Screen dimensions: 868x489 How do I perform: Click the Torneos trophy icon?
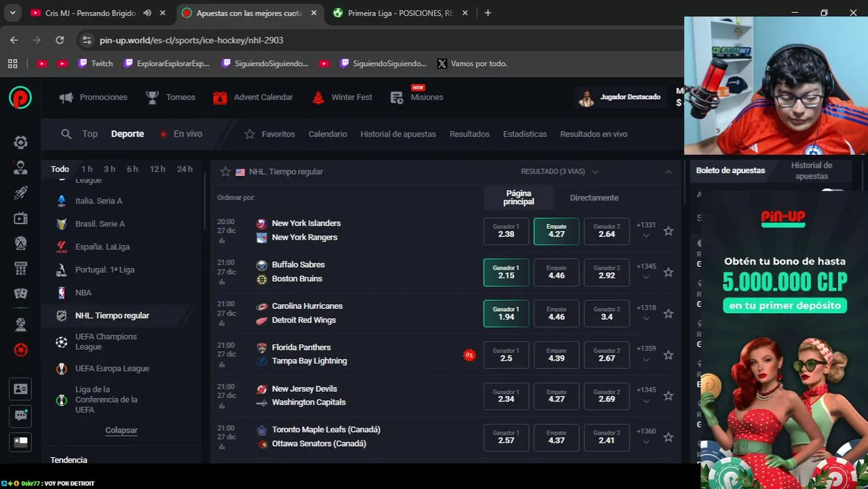coord(152,97)
